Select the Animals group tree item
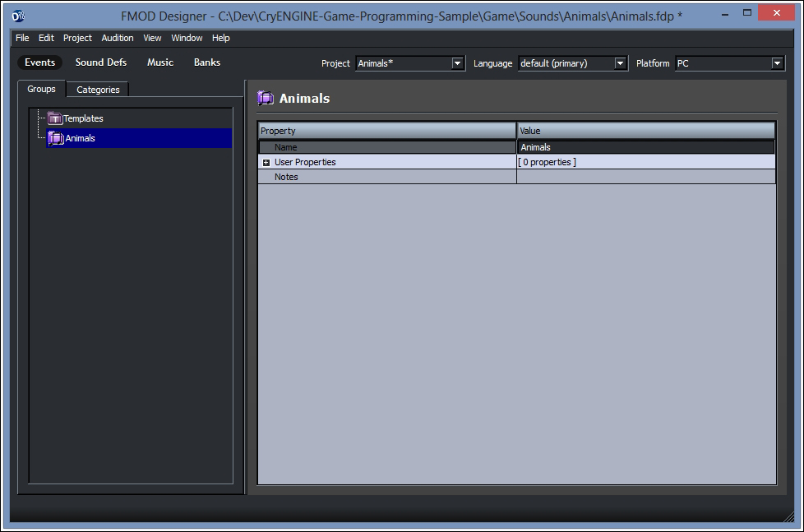Screen dimensions: 804x532 pos(139,138)
